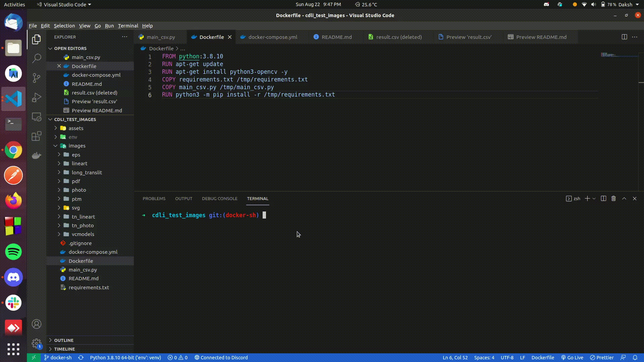Split the terminal panel
The width and height of the screenshot is (644, 362).
603,198
